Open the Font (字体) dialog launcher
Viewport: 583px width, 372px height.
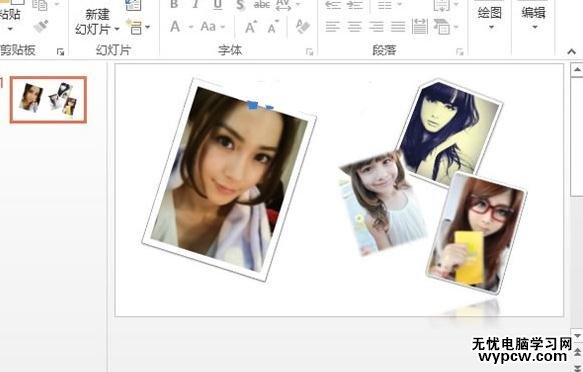click(309, 52)
